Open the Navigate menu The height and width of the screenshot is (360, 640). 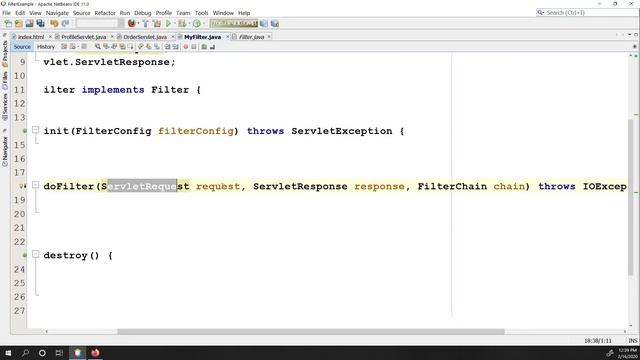(57, 13)
